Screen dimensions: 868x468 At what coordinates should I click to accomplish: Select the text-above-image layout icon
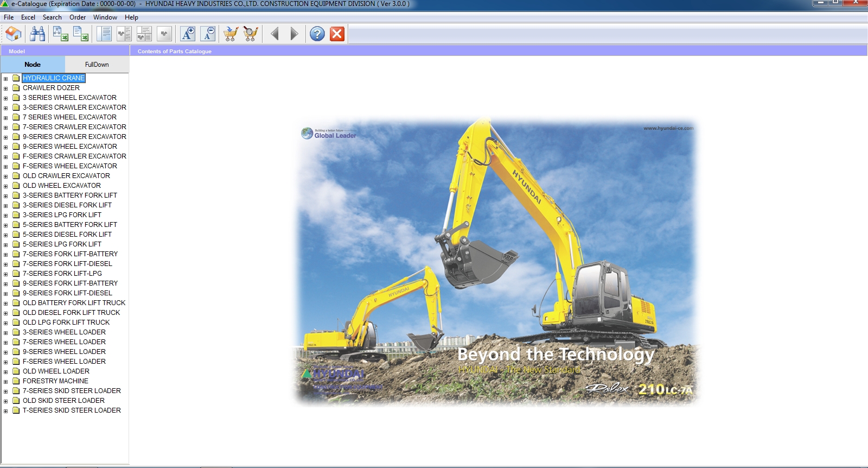(144, 34)
